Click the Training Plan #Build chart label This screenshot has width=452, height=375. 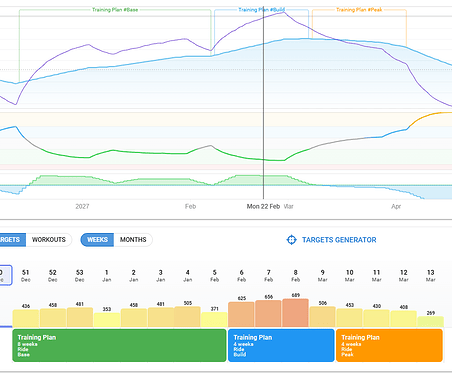click(262, 10)
